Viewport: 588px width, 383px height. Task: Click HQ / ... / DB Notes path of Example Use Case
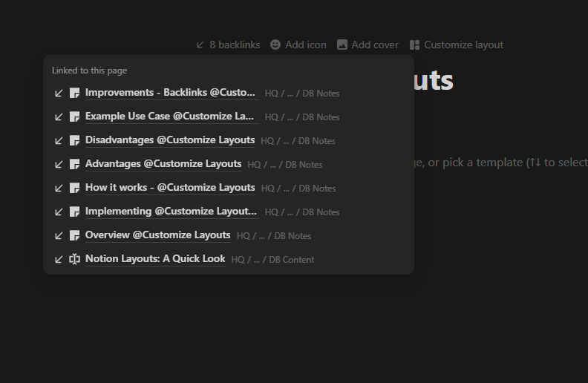click(x=302, y=117)
